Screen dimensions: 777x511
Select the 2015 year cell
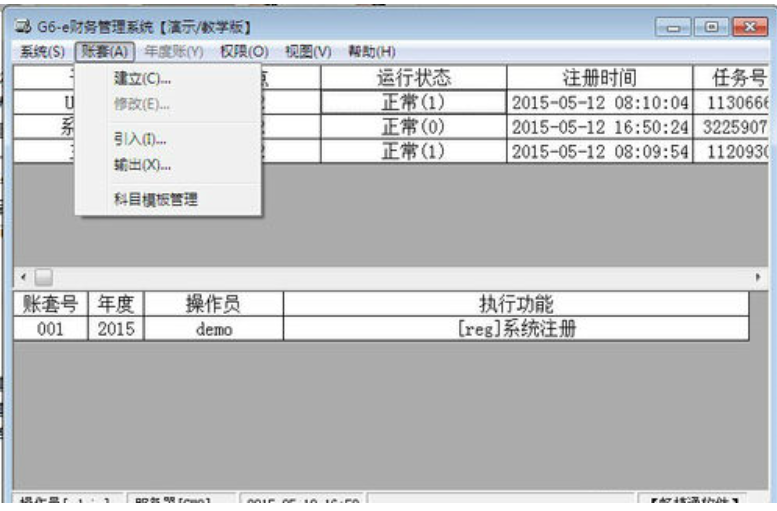[116, 329]
